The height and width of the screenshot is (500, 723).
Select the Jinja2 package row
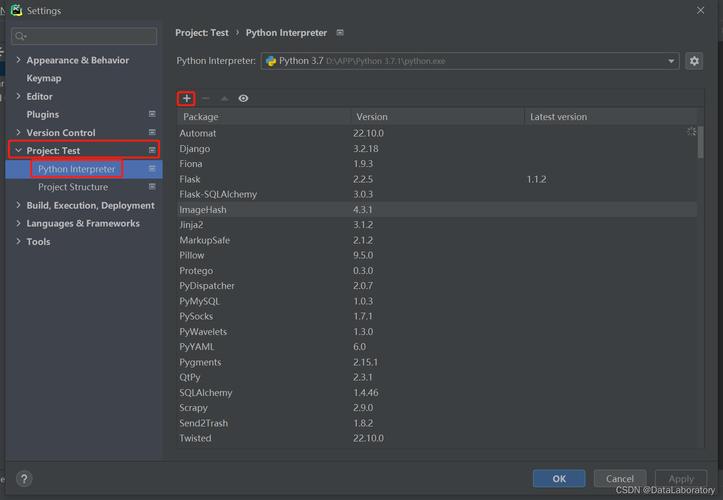coord(437,225)
